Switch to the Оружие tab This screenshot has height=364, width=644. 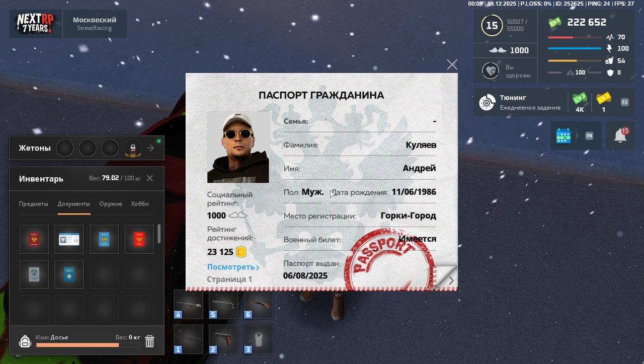(x=110, y=203)
